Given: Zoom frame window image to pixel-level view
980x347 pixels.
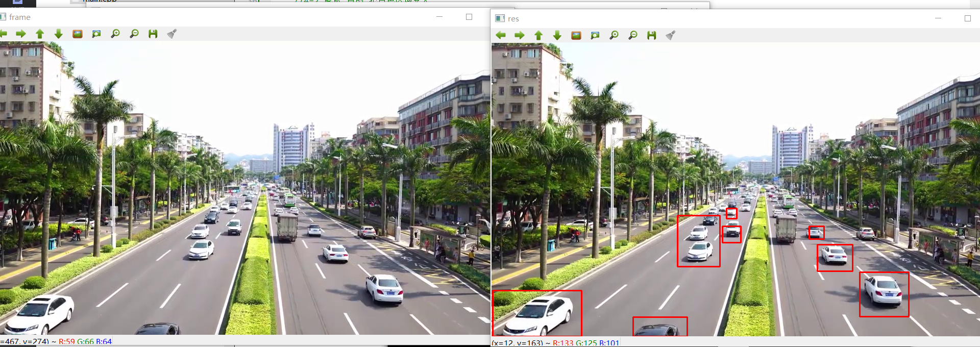Looking at the screenshot, I should [x=96, y=34].
